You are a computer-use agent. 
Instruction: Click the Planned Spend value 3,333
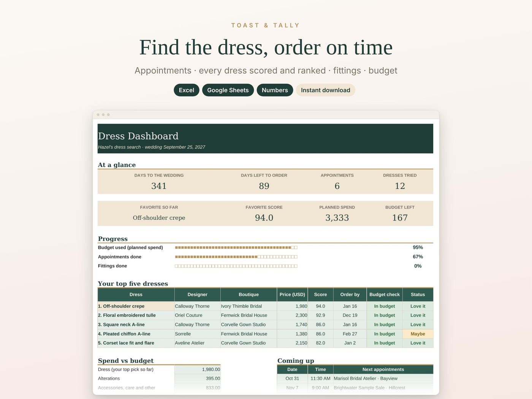tap(337, 218)
